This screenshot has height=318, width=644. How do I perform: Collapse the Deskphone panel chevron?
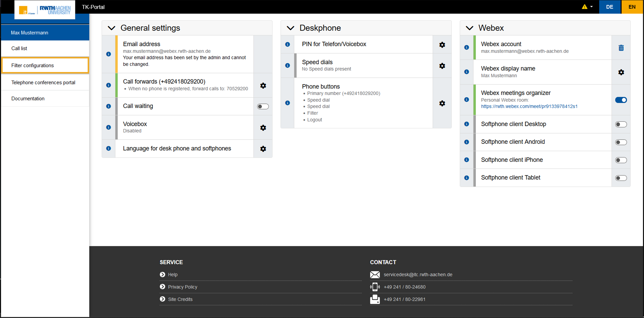(291, 28)
